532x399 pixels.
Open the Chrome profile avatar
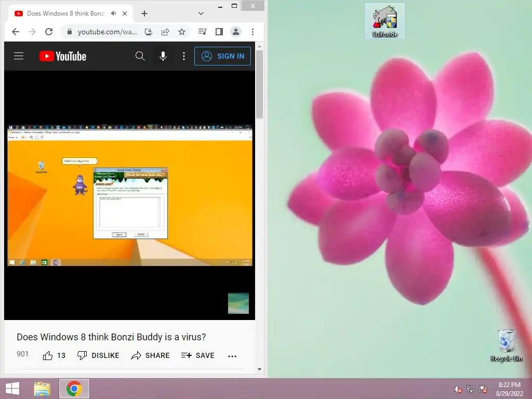coord(236,32)
